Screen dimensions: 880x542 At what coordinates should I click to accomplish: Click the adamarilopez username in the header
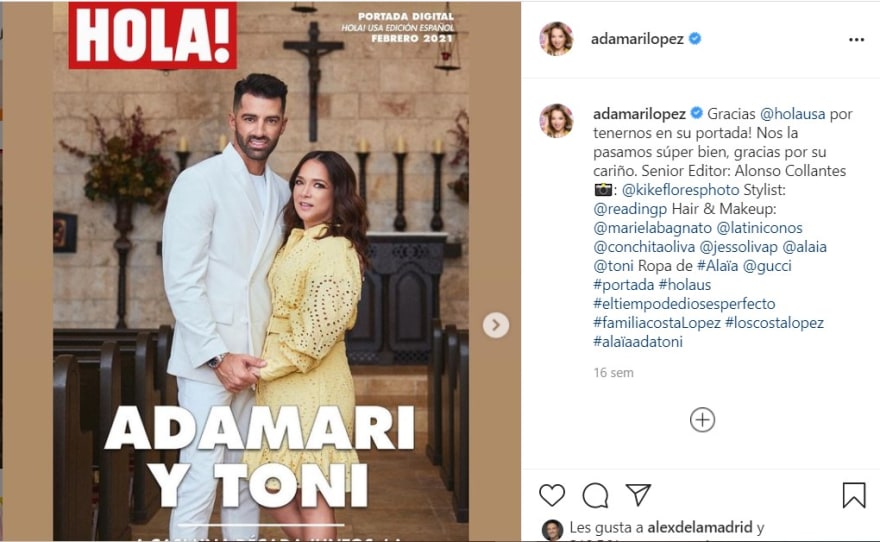(x=637, y=39)
